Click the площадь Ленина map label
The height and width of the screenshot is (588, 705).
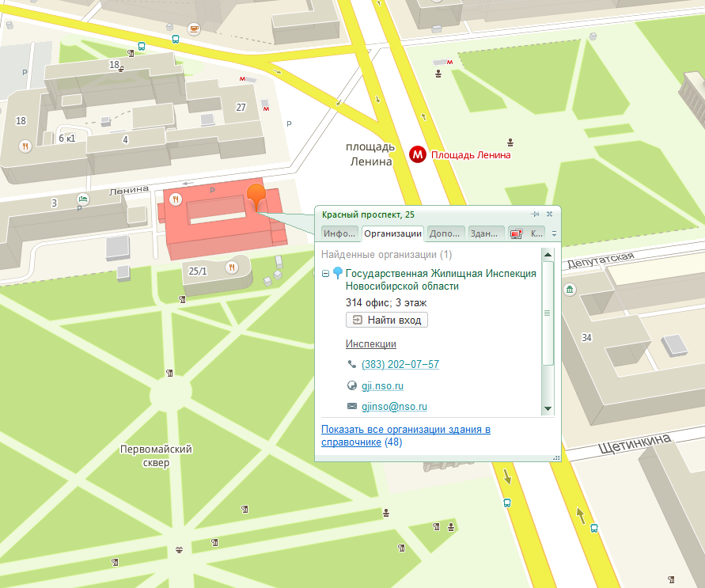click(x=371, y=154)
